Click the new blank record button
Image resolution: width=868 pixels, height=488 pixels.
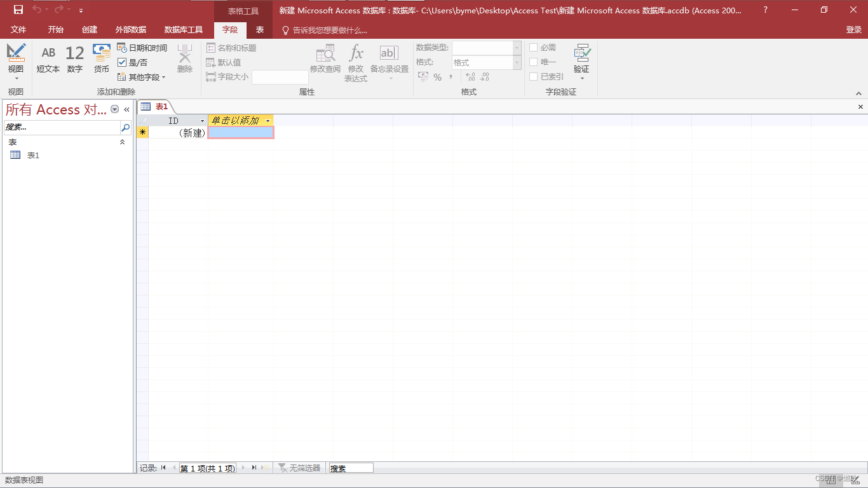tap(266, 468)
